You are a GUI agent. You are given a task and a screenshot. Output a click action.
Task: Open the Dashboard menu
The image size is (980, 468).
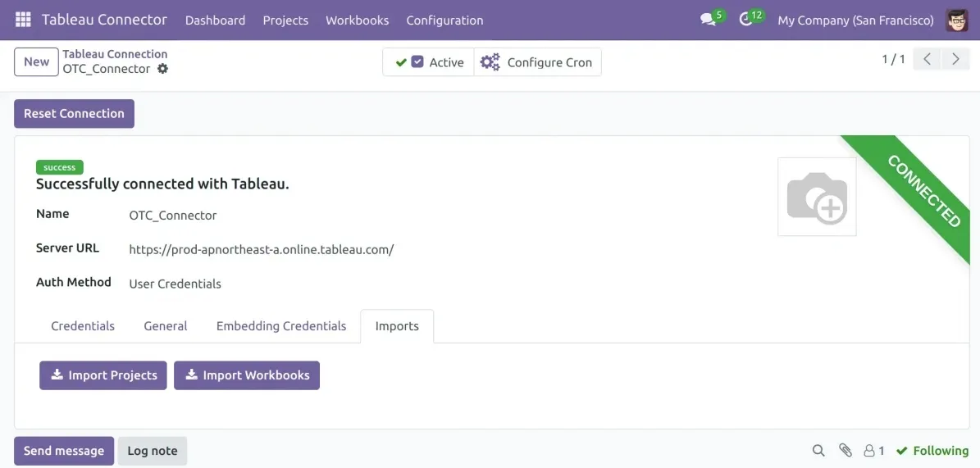click(215, 20)
